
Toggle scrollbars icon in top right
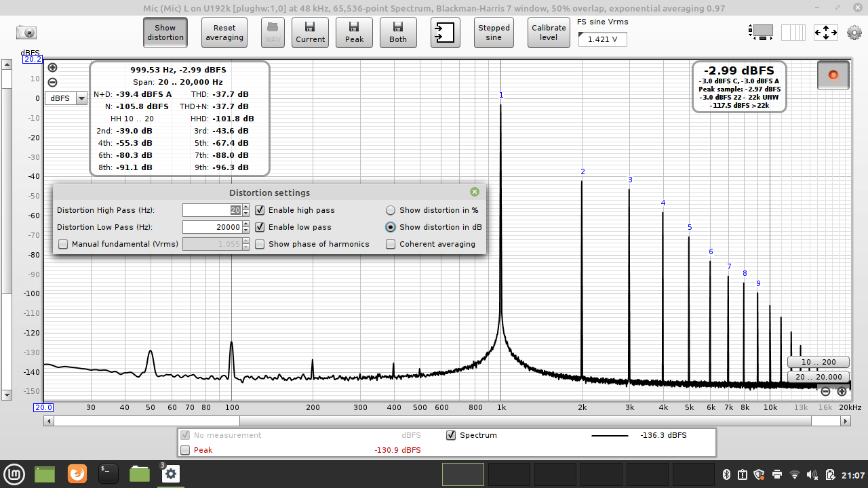tap(762, 32)
